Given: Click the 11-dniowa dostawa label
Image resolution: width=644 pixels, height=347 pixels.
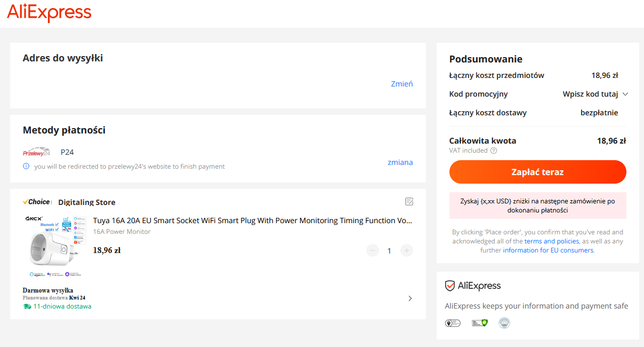Looking at the screenshot, I should [62, 306].
